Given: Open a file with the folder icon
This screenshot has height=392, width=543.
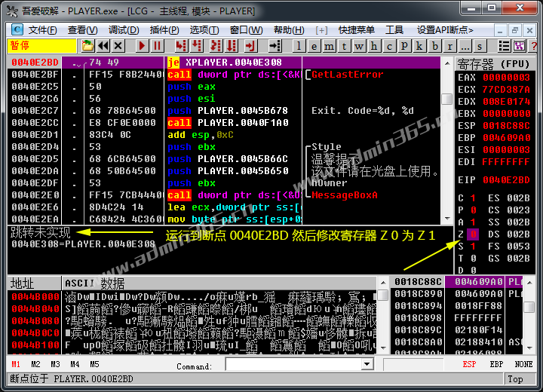Looking at the screenshot, I should (x=88, y=46).
